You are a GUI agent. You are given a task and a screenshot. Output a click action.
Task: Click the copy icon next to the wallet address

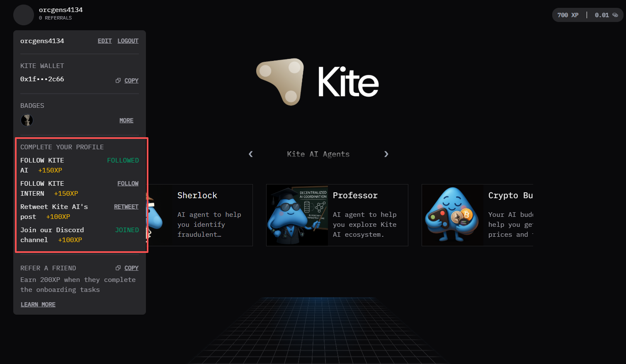pyautogui.click(x=118, y=80)
